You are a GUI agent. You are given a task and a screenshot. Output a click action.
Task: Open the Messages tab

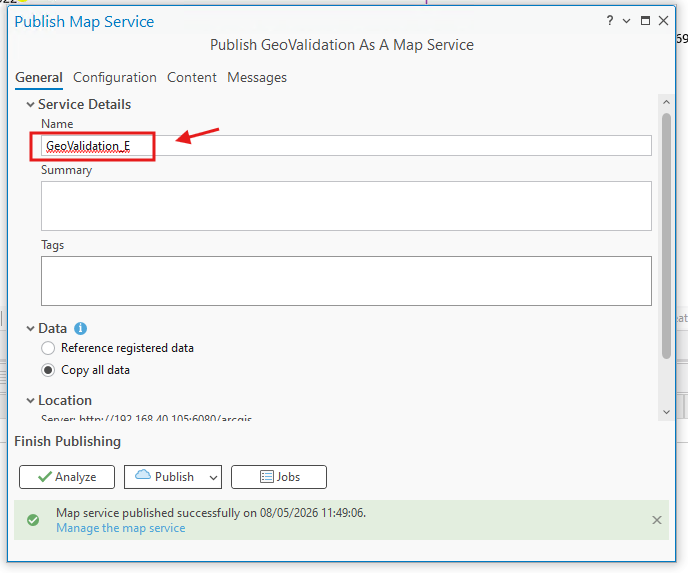[257, 78]
